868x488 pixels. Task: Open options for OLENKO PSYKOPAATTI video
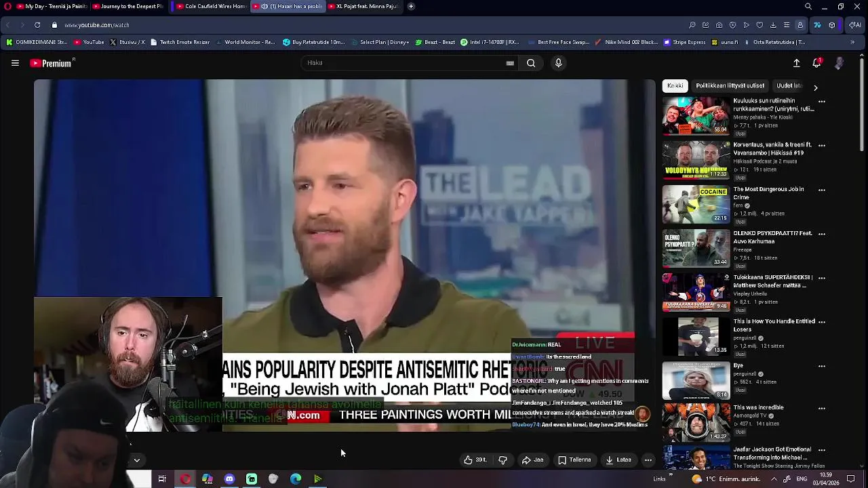(822, 234)
